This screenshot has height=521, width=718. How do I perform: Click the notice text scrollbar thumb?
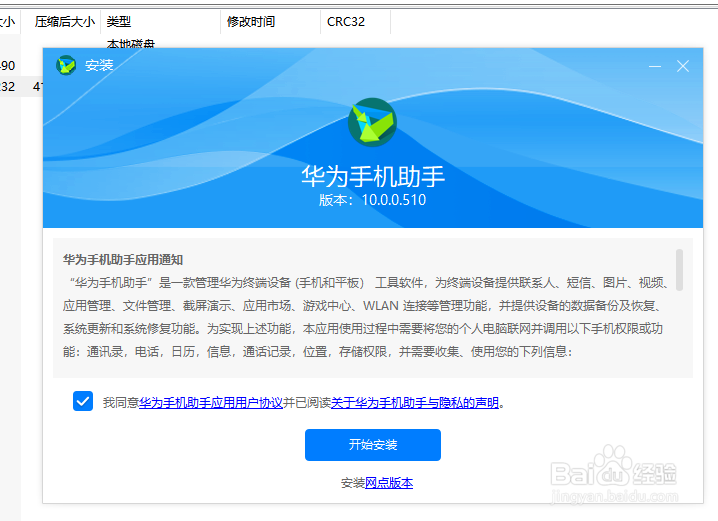click(679, 270)
